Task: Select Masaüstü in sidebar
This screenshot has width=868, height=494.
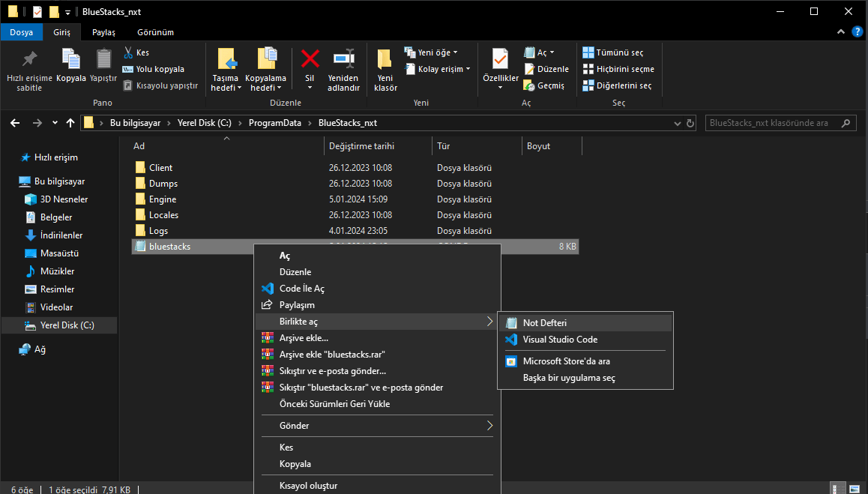Action: pyautogui.click(x=59, y=253)
